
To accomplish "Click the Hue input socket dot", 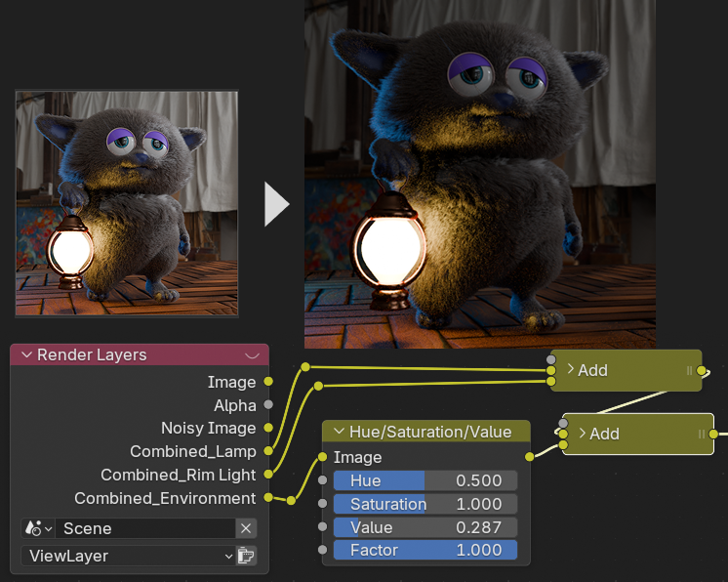I will click(x=323, y=480).
